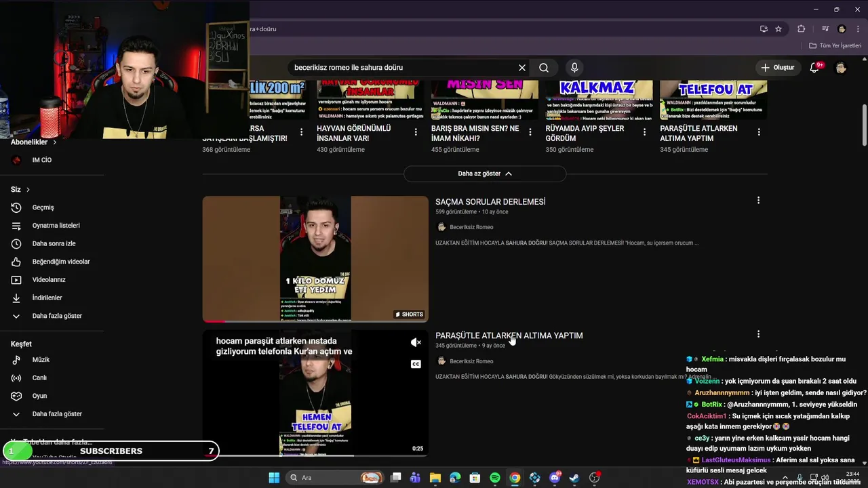Open Chrome media control icon
Screen dimensions: 868x488
coord(825,29)
